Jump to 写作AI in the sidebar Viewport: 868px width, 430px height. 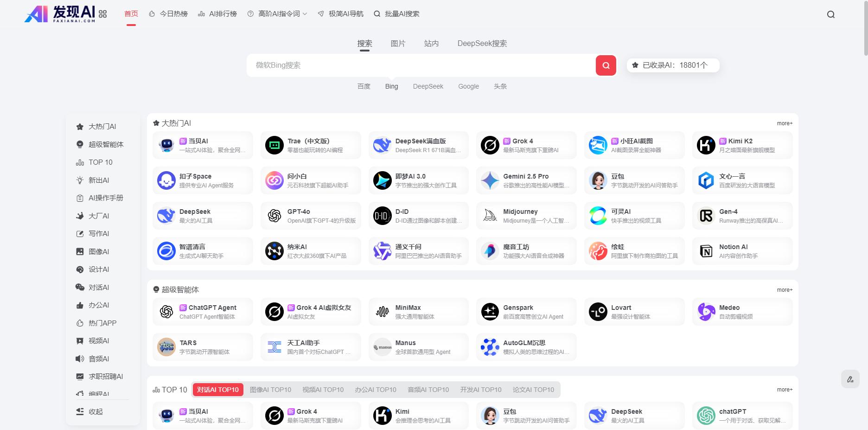pyautogui.click(x=93, y=234)
